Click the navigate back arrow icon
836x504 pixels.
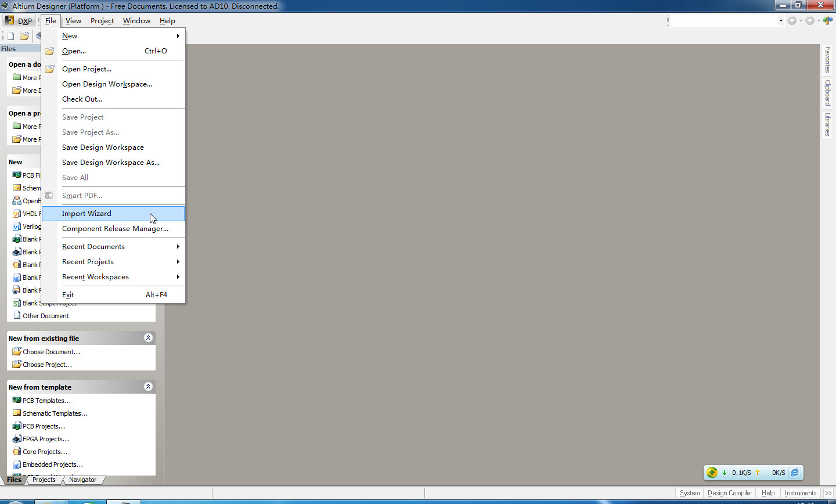(x=791, y=20)
